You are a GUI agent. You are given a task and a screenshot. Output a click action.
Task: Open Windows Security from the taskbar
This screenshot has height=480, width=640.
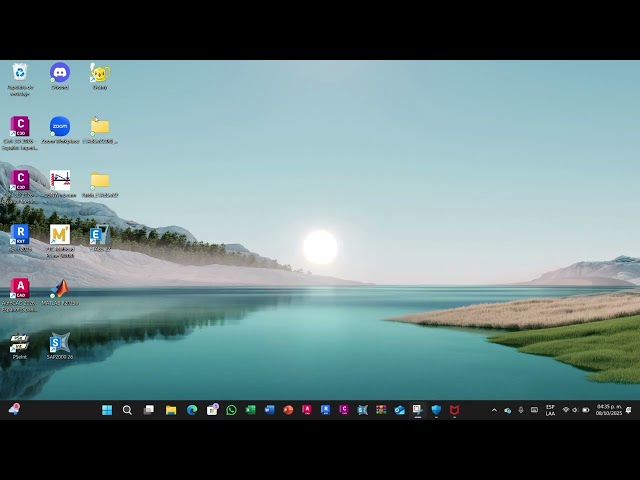coord(436,410)
